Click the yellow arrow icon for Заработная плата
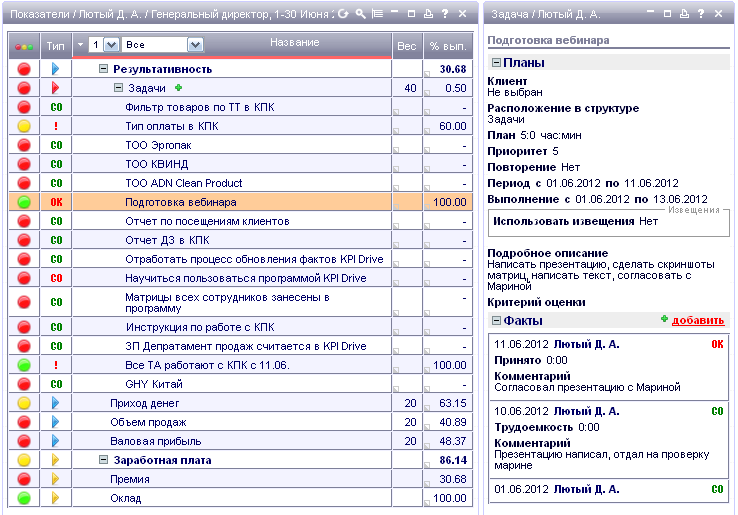 pos(56,460)
